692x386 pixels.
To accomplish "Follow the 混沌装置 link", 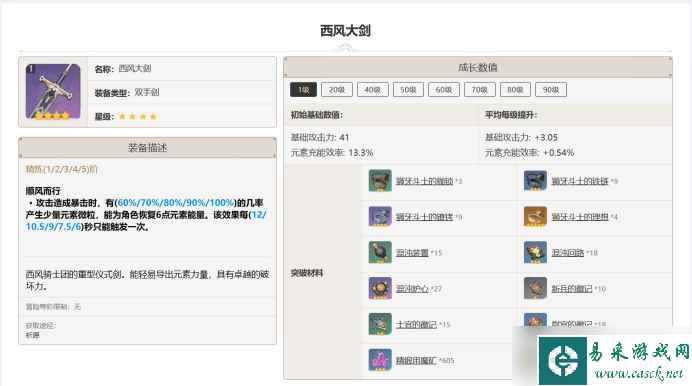I will (x=412, y=253).
